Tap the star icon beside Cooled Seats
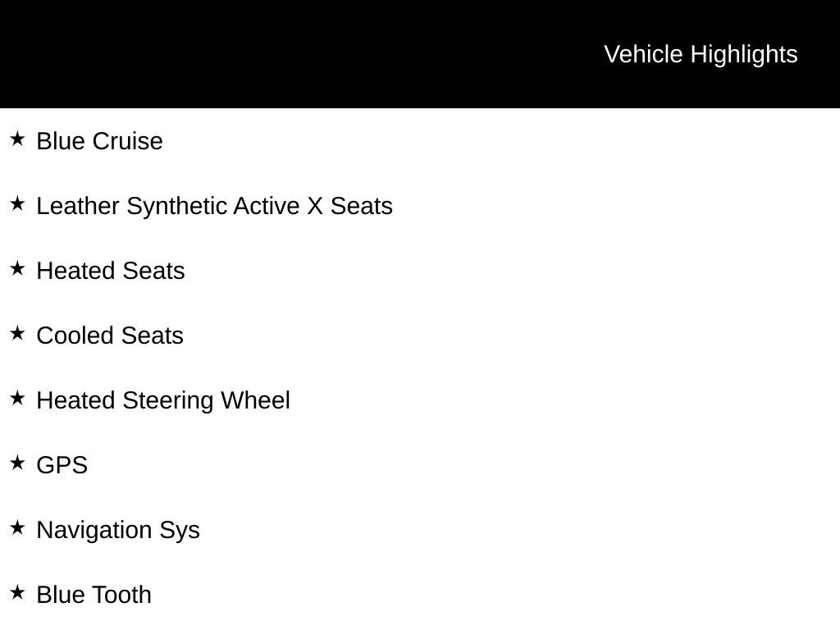The width and height of the screenshot is (840, 630). click(17, 333)
